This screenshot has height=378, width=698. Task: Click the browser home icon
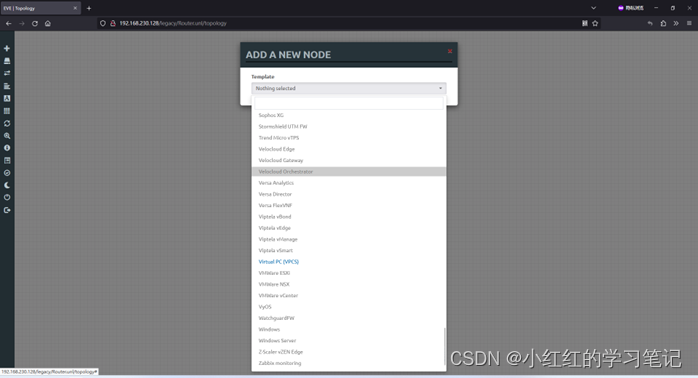[48, 23]
